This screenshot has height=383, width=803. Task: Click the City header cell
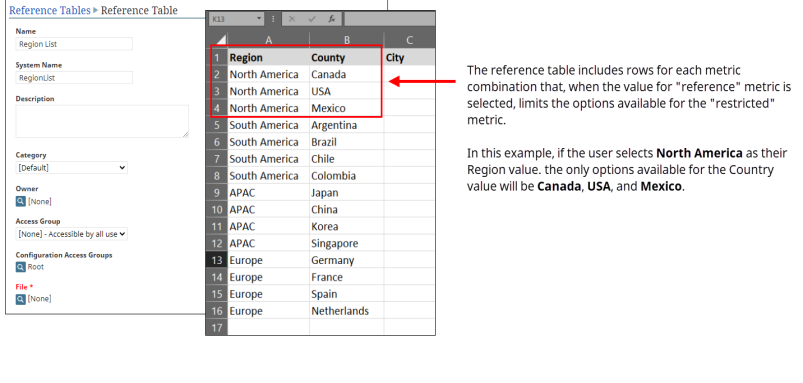pyautogui.click(x=409, y=57)
